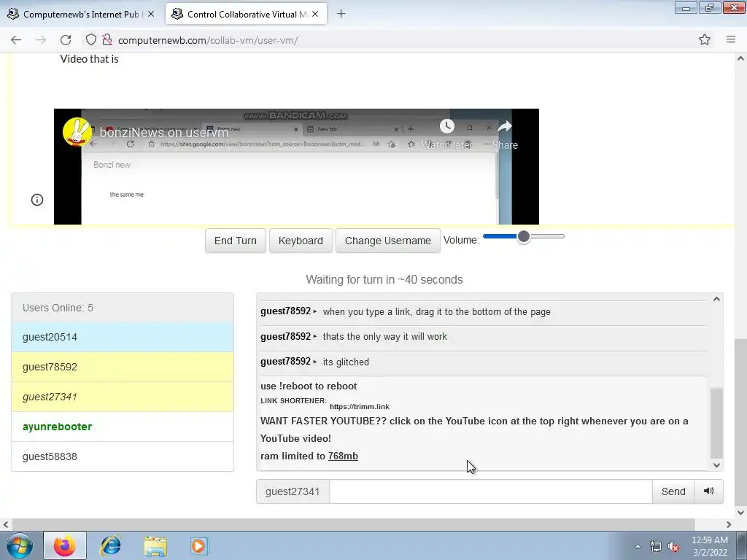
Task: Select user guest20514 in the users list
Action: (x=123, y=337)
